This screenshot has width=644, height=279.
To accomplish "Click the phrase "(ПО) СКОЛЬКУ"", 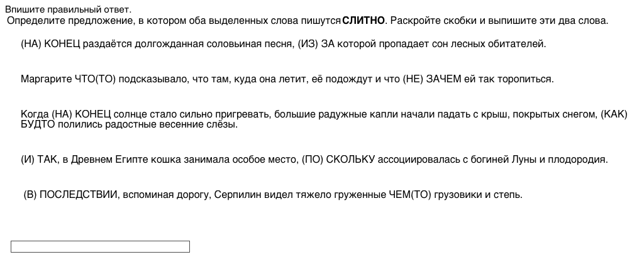I will [338, 160].
